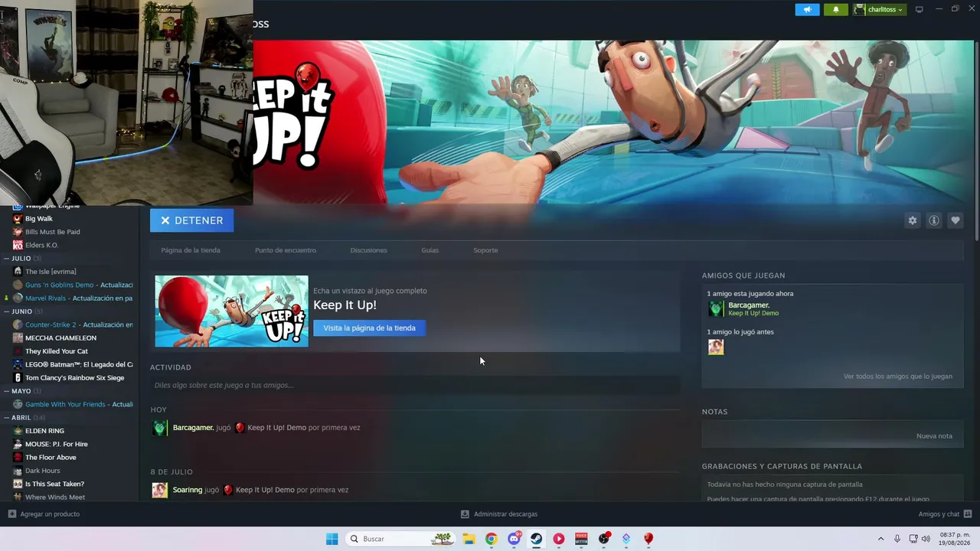The height and width of the screenshot is (551, 980).
Task: Click the Agregar un producto plus icon
Action: (x=11, y=514)
